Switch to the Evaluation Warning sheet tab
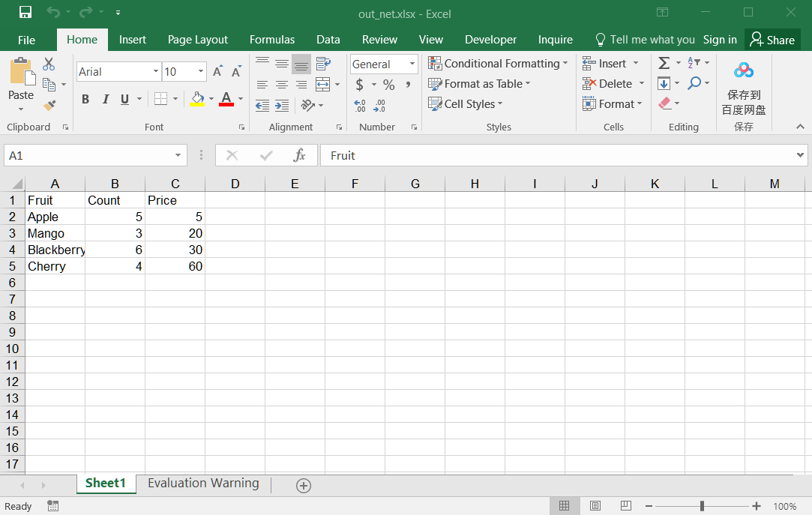This screenshot has width=812, height=515. (203, 484)
